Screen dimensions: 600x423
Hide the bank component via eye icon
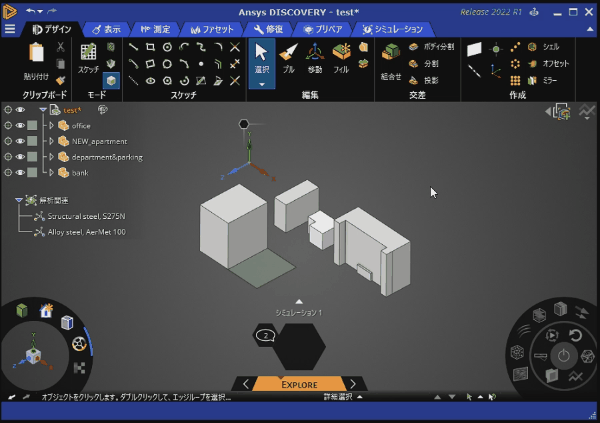click(20, 173)
